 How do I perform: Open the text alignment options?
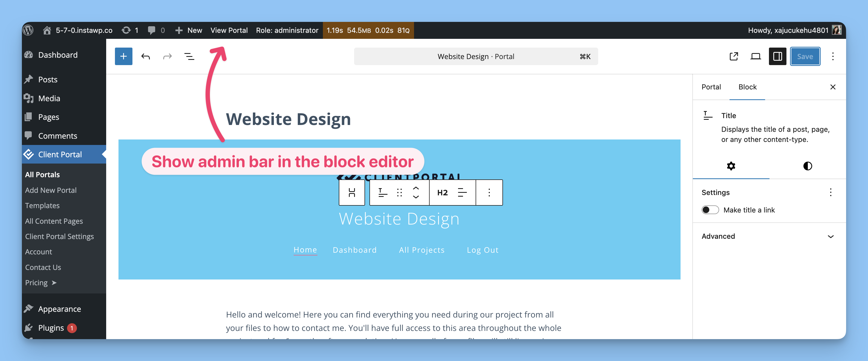click(462, 192)
